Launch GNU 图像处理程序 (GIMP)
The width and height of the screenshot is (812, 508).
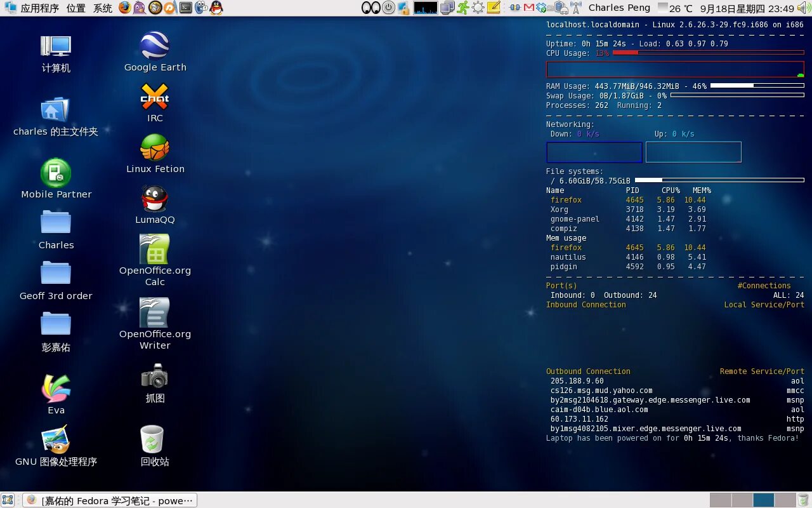click(56, 446)
